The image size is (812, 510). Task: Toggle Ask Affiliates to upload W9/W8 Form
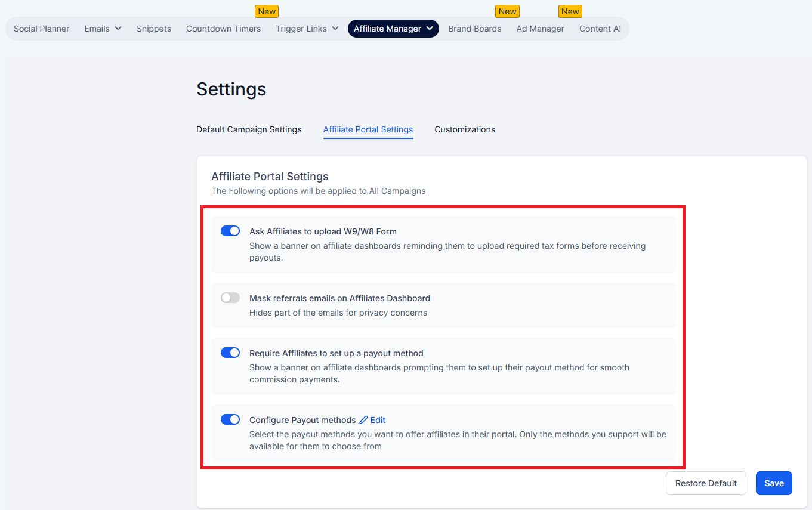pyautogui.click(x=230, y=231)
